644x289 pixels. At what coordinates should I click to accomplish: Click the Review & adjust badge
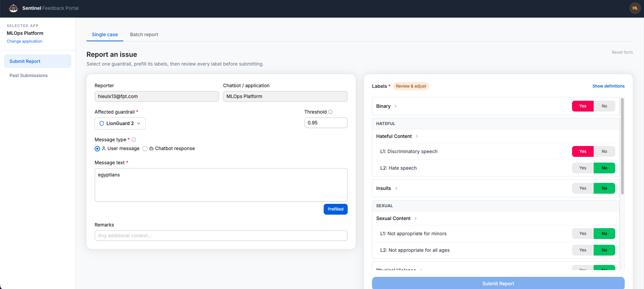click(x=411, y=86)
